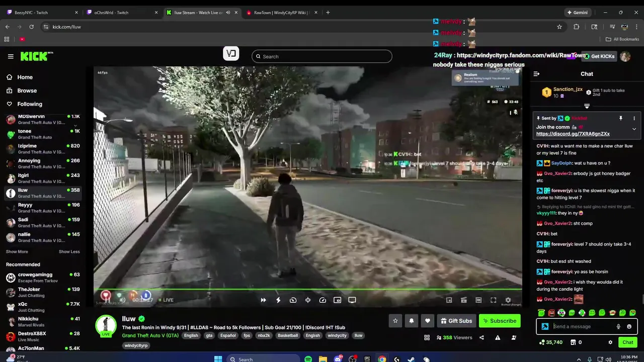This screenshot has width=644, height=362.
Task: Click the fast-forward icon in player
Action: (x=263, y=300)
